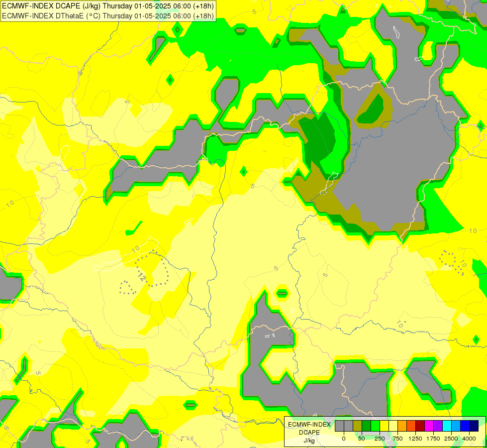487x448 pixels.
Task: Click the legend value label 250
Action: pyautogui.click(x=380, y=439)
